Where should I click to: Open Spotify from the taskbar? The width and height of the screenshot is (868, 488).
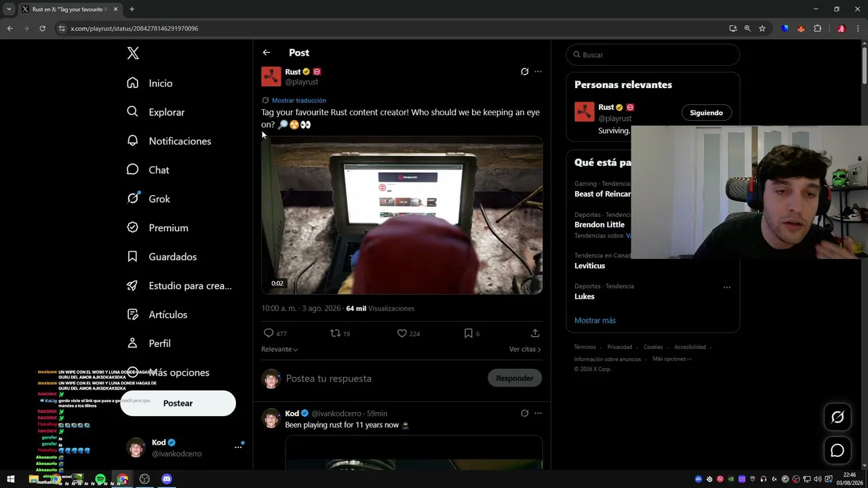[100, 479]
